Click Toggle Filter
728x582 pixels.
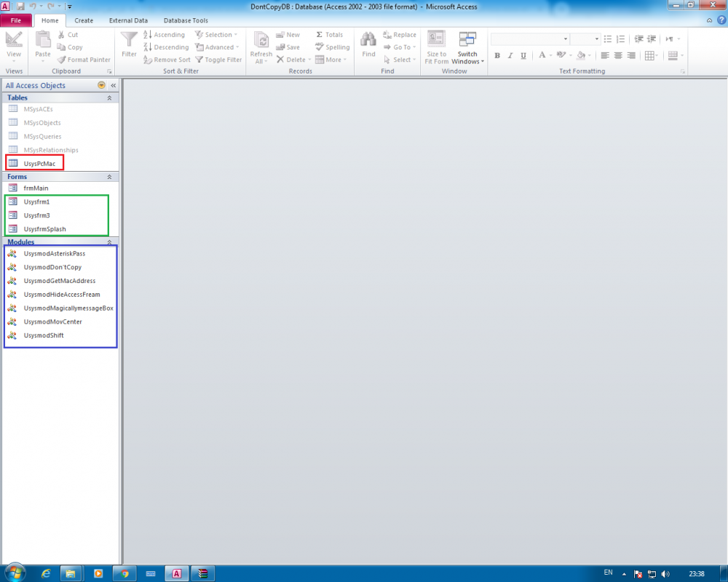(218, 60)
